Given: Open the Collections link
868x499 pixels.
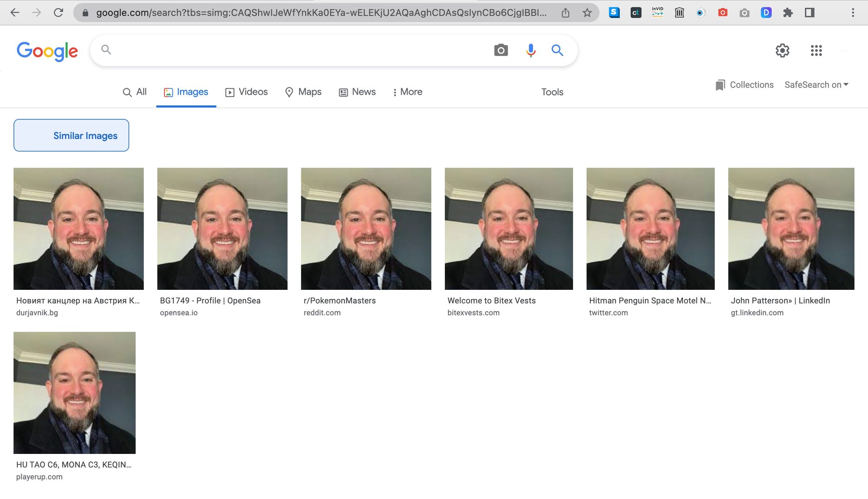Looking at the screenshot, I should 745,85.
